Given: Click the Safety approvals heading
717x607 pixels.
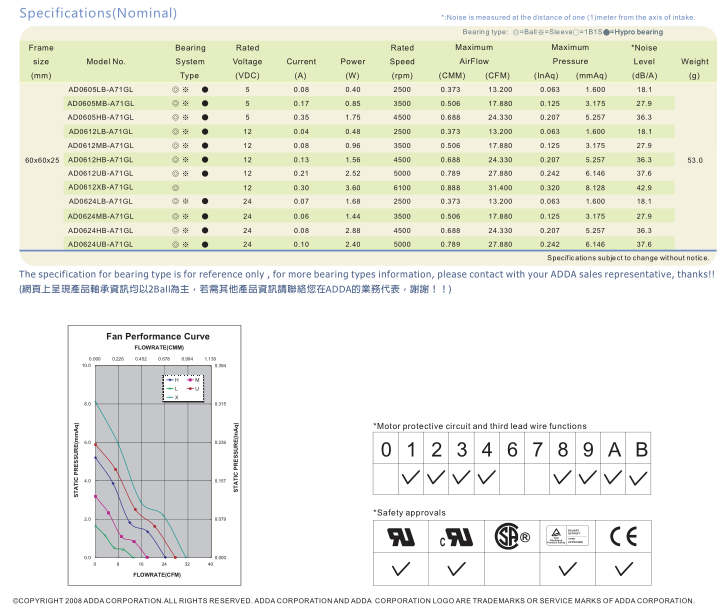Looking at the screenshot, I should click(x=409, y=513).
